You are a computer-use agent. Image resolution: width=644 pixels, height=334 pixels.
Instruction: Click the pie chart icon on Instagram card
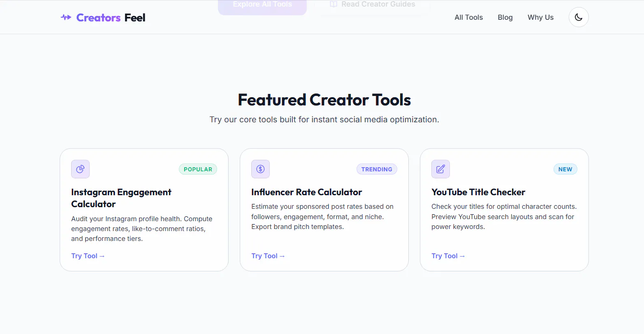tap(80, 169)
